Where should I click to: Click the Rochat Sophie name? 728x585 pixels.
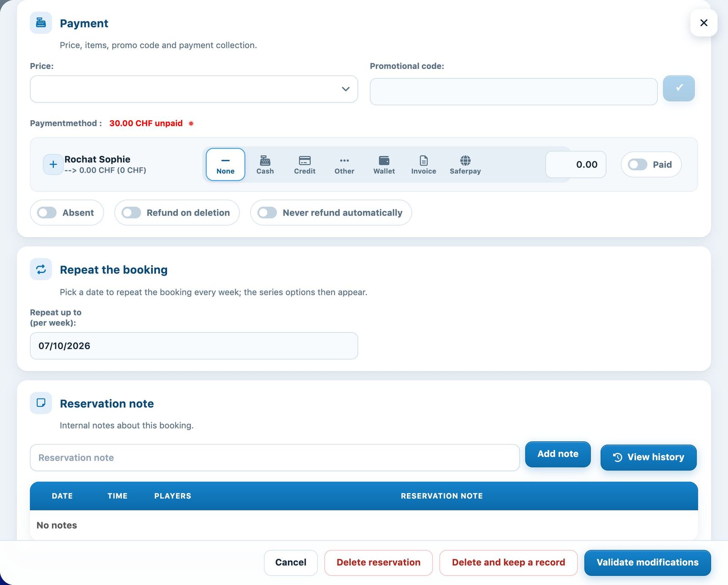97,159
